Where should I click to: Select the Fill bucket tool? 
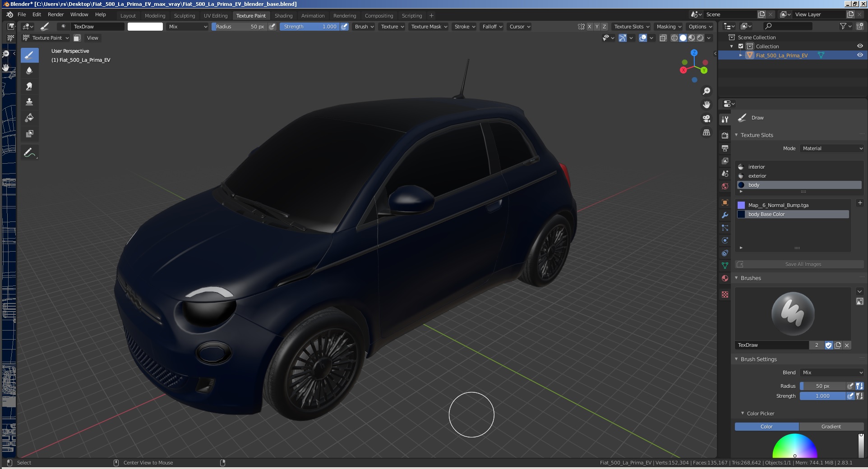29,118
